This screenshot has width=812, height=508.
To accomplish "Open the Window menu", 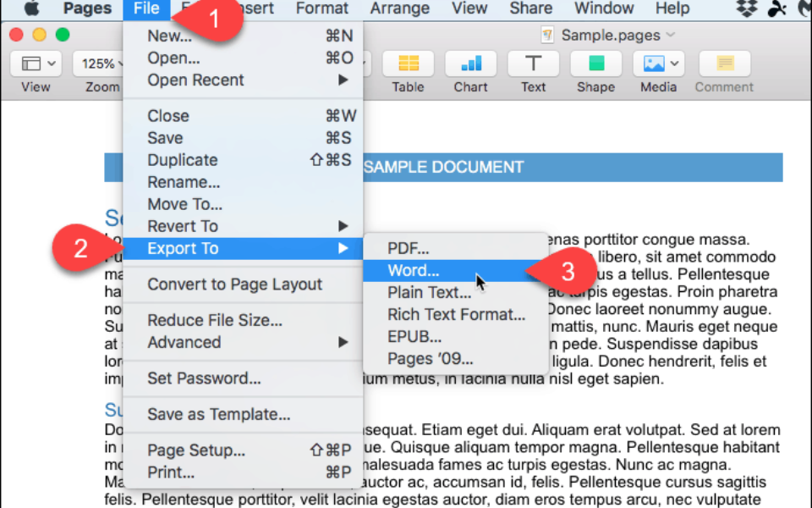I will coord(604,8).
